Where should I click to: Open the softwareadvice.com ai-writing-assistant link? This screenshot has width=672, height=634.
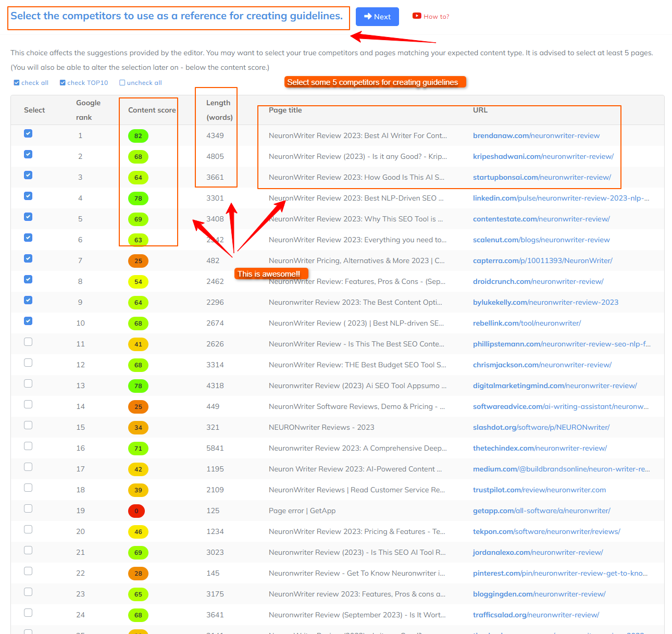tap(561, 406)
